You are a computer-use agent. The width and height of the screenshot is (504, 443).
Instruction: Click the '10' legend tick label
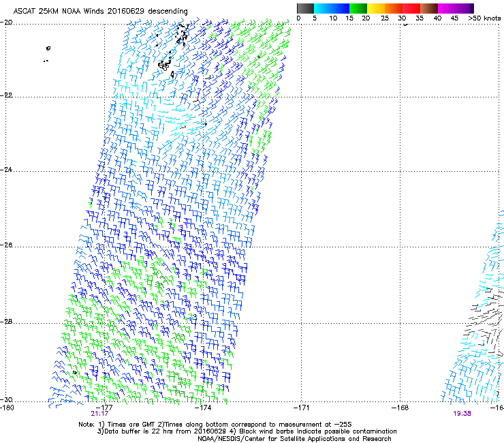[x=333, y=18]
